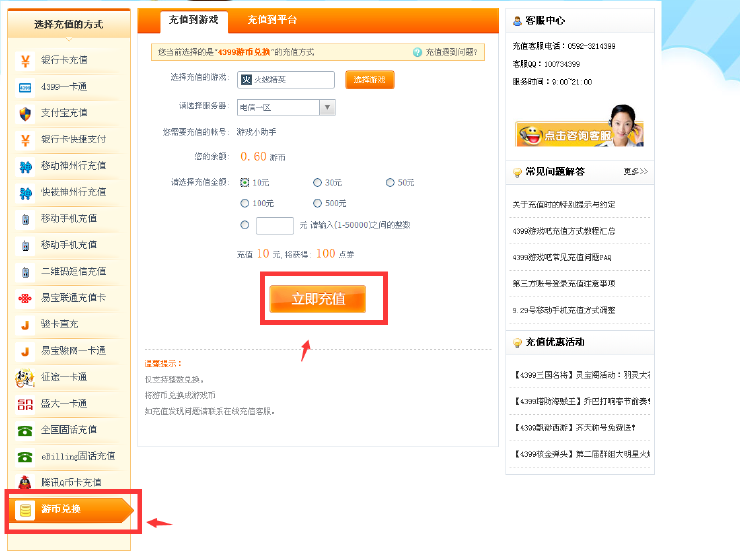The width and height of the screenshot is (740, 556).
Task: Open 关于充值时的特别提示与约定 article
Action: coord(564,204)
